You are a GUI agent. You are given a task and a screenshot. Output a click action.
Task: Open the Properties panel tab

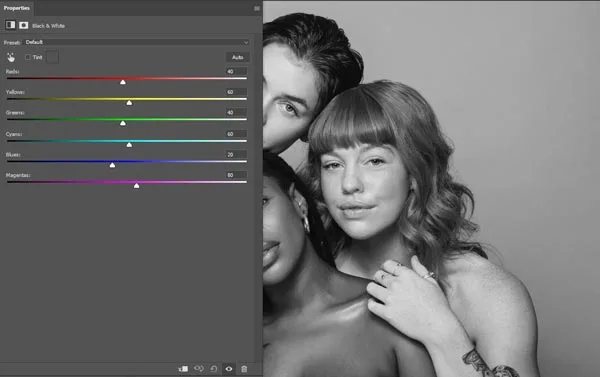click(16, 8)
